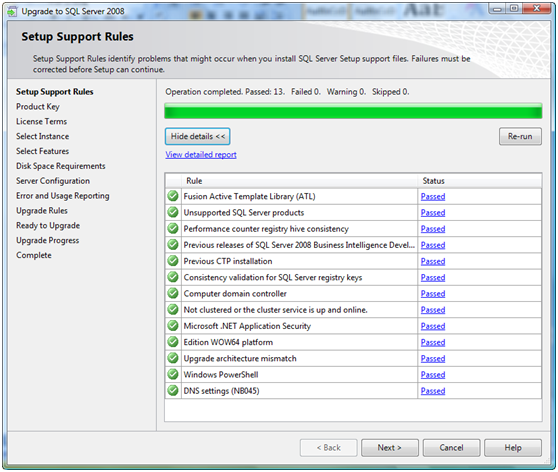Select Server Configuration step in sidebar

pos(53,181)
